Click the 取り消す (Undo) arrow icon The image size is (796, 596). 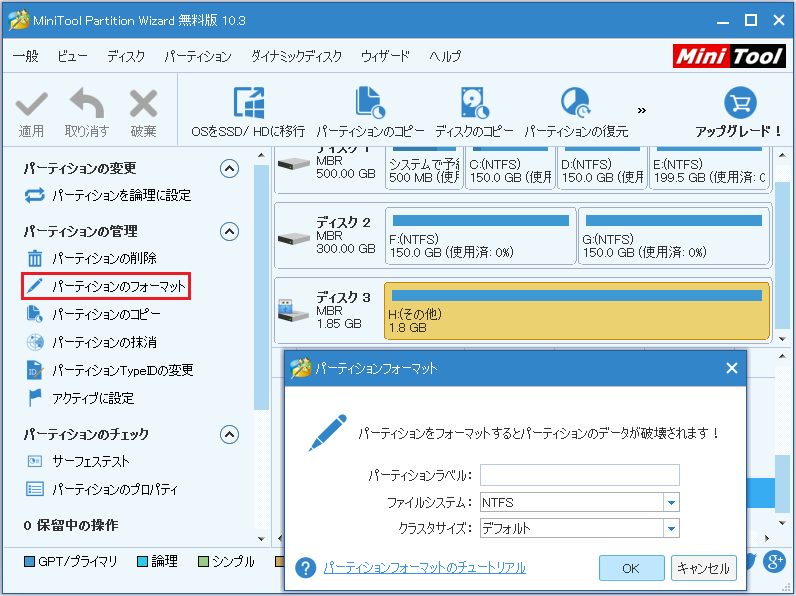(87, 104)
